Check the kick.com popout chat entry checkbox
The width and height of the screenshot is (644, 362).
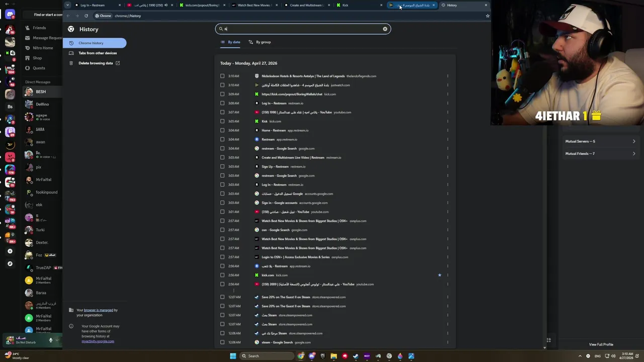pyautogui.click(x=222, y=94)
